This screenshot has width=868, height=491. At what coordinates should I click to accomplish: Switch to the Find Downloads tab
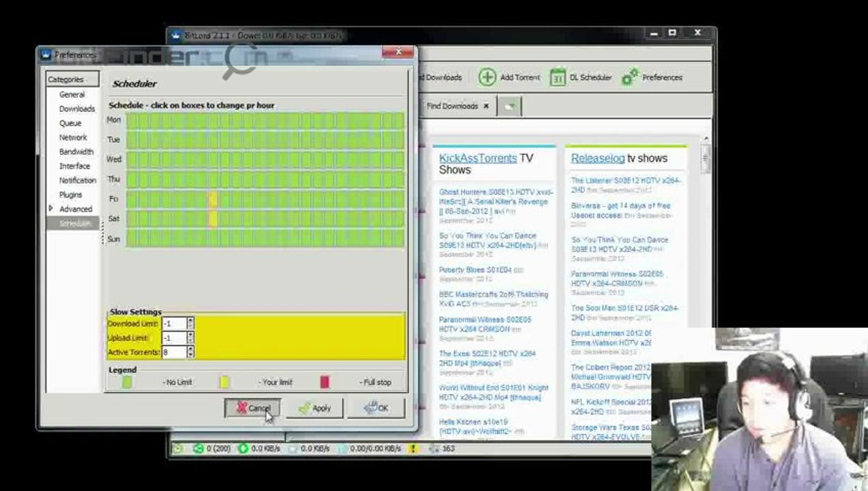[452, 106]
